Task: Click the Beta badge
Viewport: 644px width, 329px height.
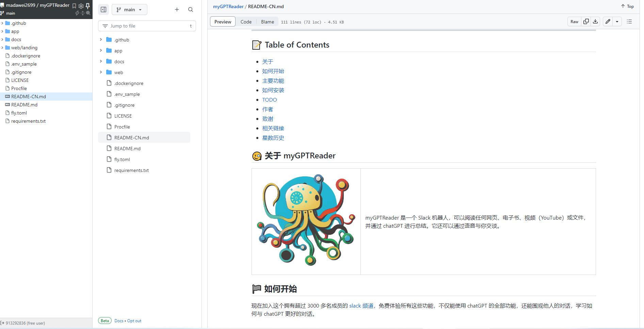Action: click(105, 321)
